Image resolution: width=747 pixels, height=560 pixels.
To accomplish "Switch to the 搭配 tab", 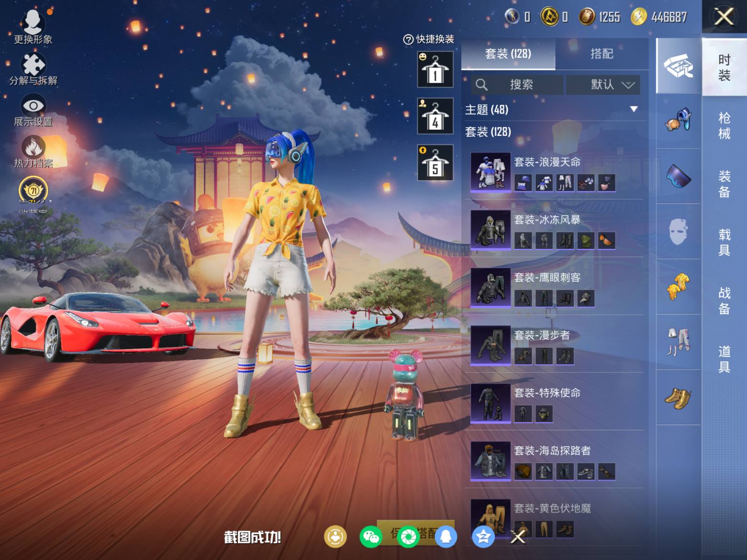I will [602, 54].
